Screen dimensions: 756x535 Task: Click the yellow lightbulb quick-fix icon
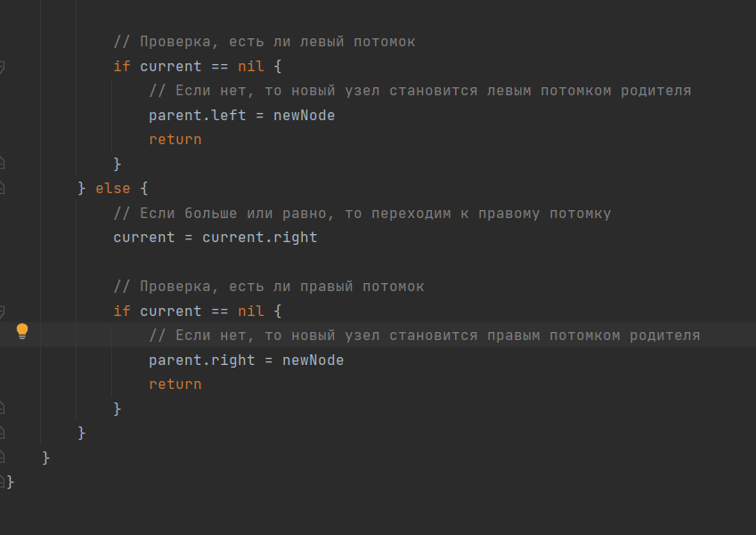pyautogui.click(x=22, y=331)
